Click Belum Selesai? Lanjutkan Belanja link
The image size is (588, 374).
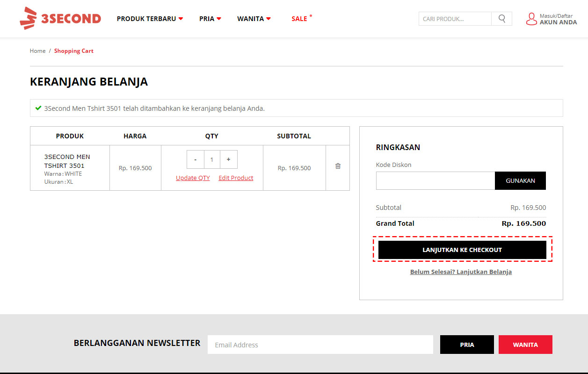click(461, 272)
